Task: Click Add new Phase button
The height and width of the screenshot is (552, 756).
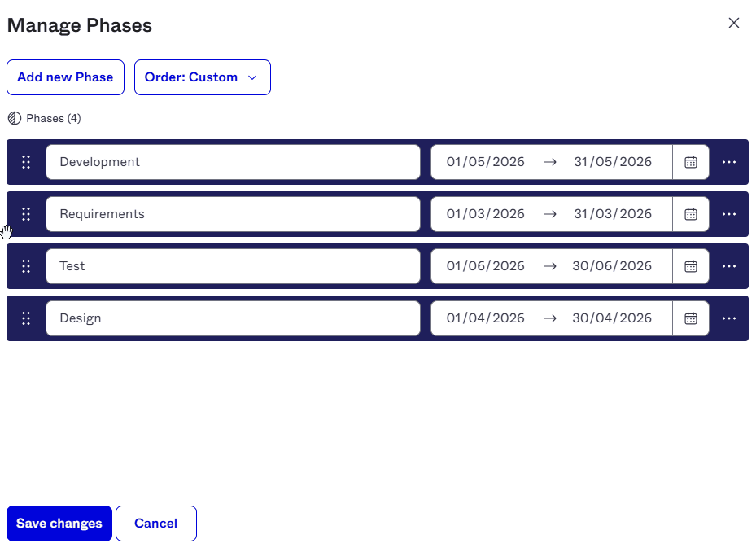Action: 66,77
